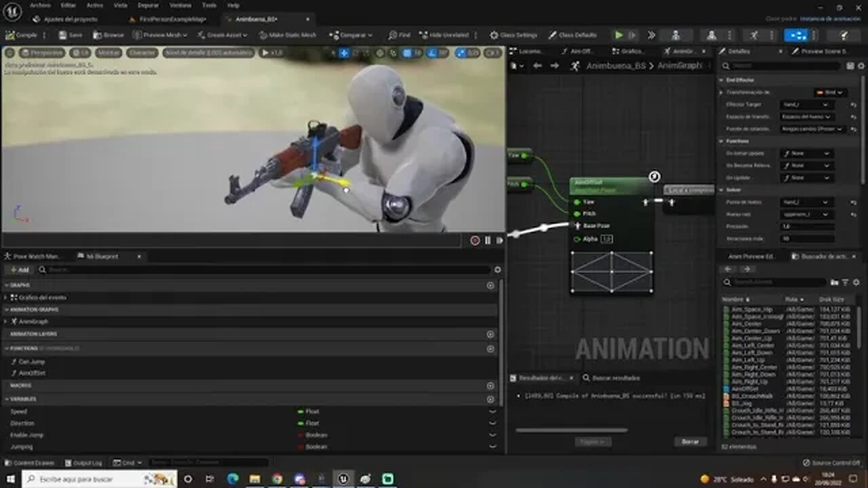The width and height of the screenshot is (868, 488).
Task: Click add icon on Macros section
Action: [490, 386]
